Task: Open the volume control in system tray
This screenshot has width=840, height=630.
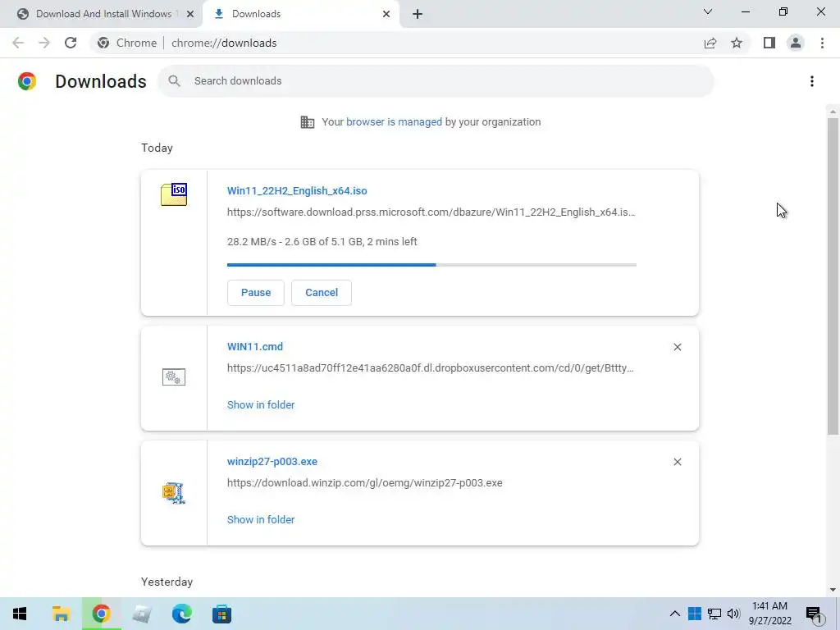Action: click(x=733, y=614)
